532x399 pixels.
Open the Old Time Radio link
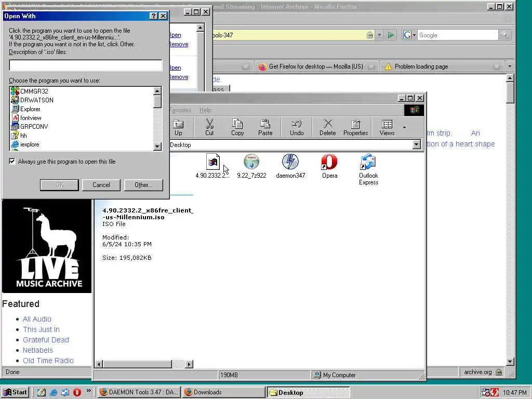point(48,361)
